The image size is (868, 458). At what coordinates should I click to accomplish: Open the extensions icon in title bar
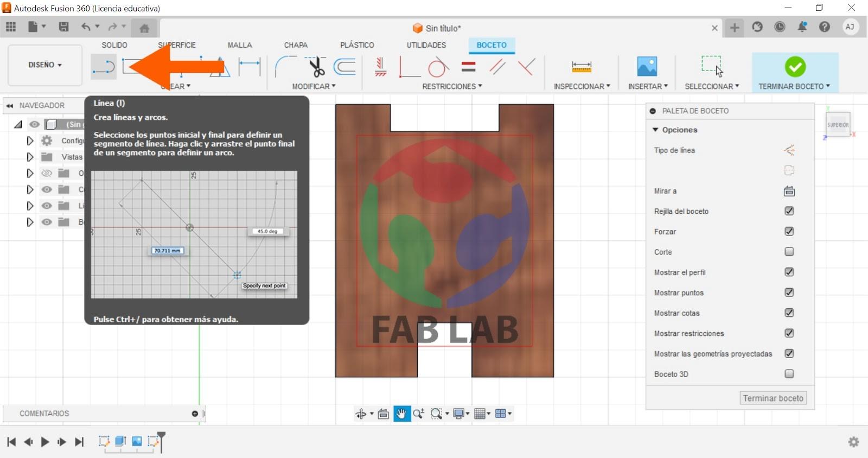(757, 27)
